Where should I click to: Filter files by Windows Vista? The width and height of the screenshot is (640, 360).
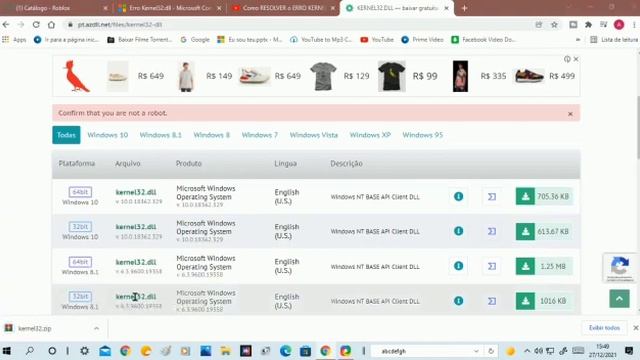pyautogui.click(x=314, y=135)
